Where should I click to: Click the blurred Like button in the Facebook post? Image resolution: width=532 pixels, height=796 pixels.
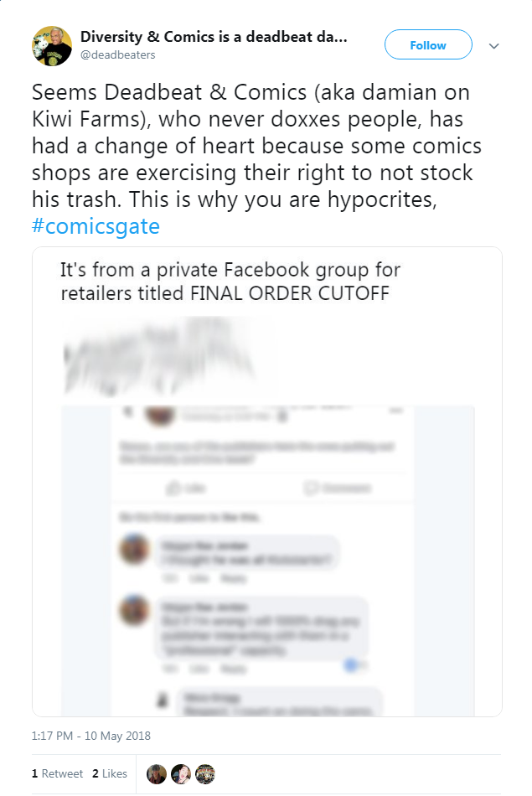point(186,488)
